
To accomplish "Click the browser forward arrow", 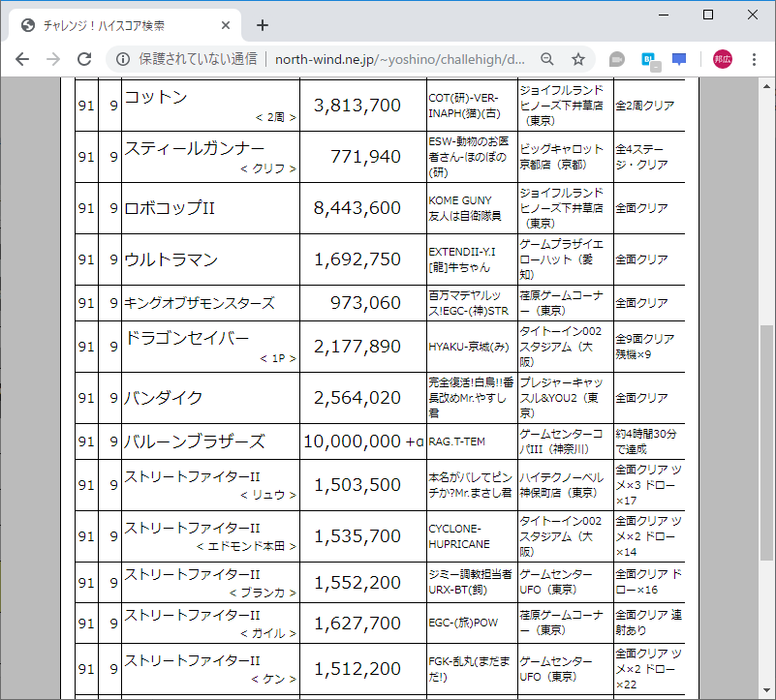I will click(x=53, y=59).
